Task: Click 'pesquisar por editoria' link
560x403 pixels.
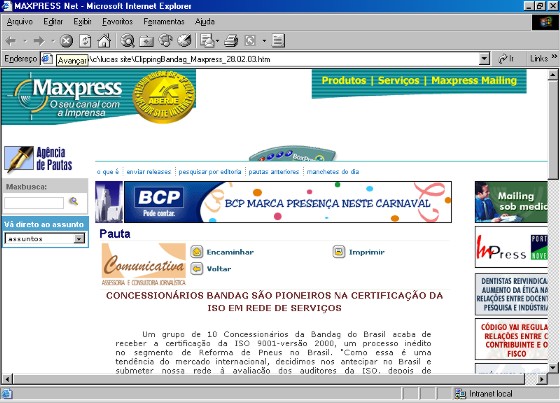Action: [210, 171]
